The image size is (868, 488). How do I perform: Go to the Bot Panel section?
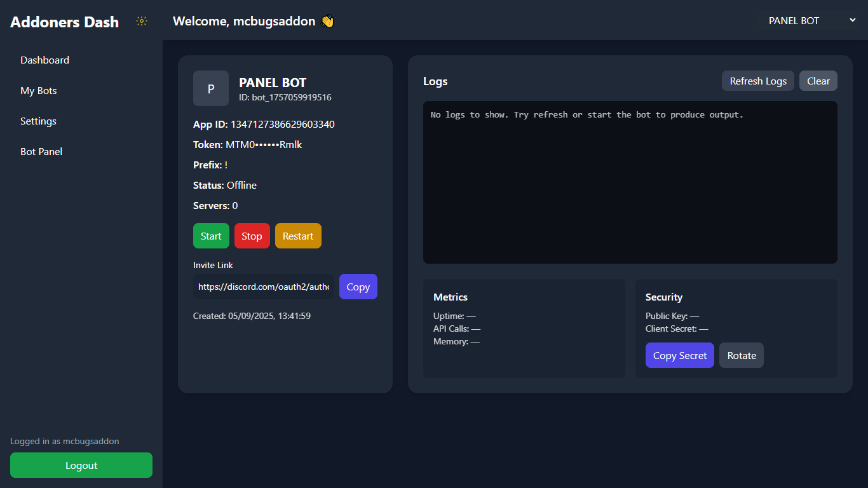point(41,151)
